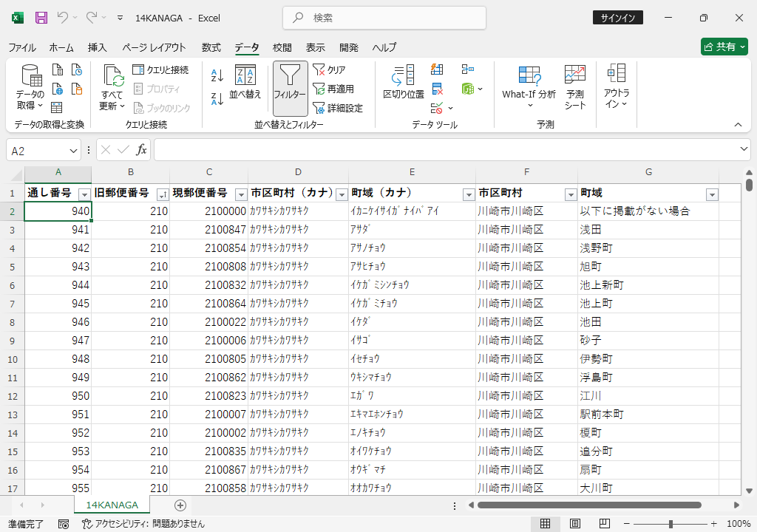Click the Redo arrow icon
This screenshot has width=757, height=532.
coord(91,18)
